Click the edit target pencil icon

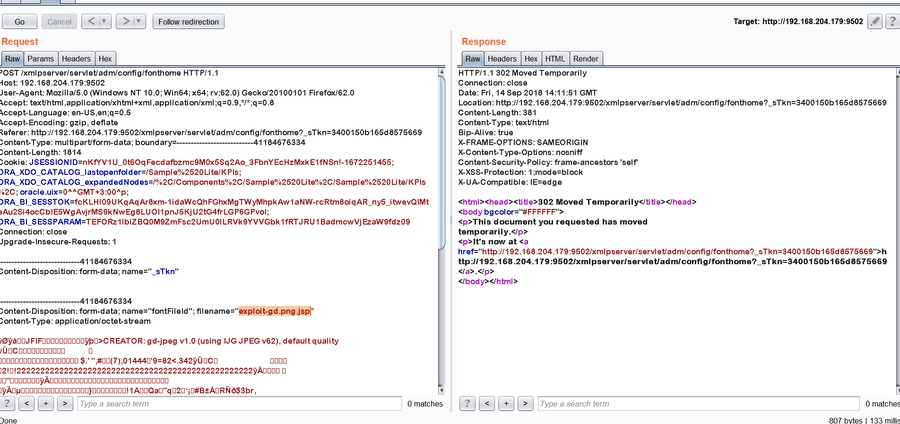(x=875, y=21)
